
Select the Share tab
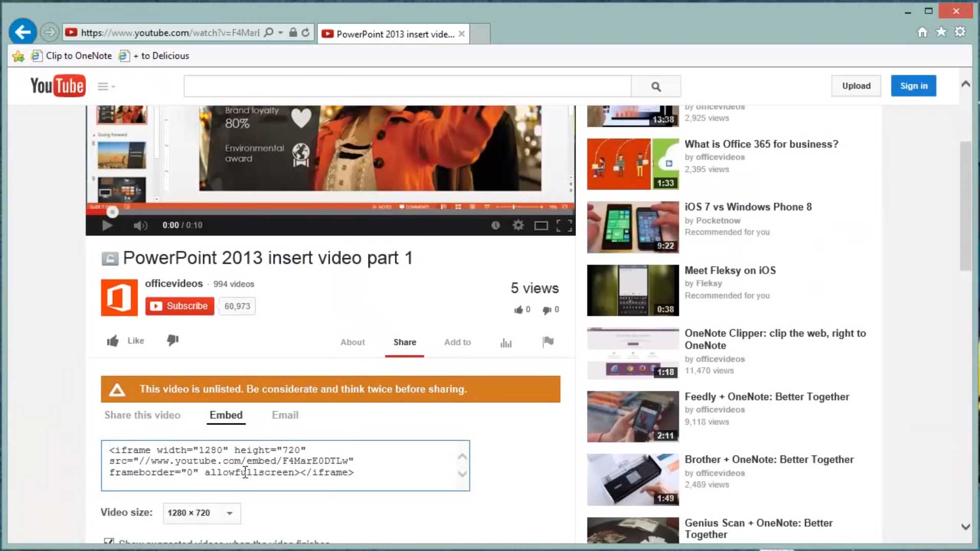pos(405,342)
